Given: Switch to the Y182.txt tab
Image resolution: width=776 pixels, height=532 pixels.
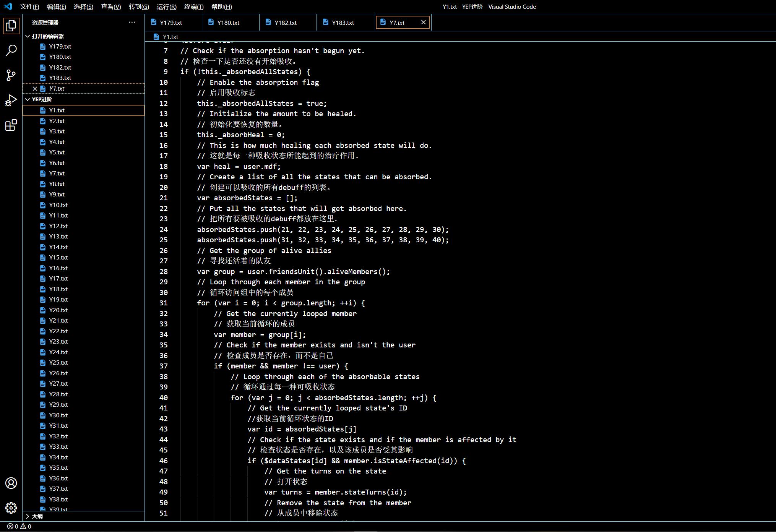Looking at the screenshot, I should (x=288, y=23).
